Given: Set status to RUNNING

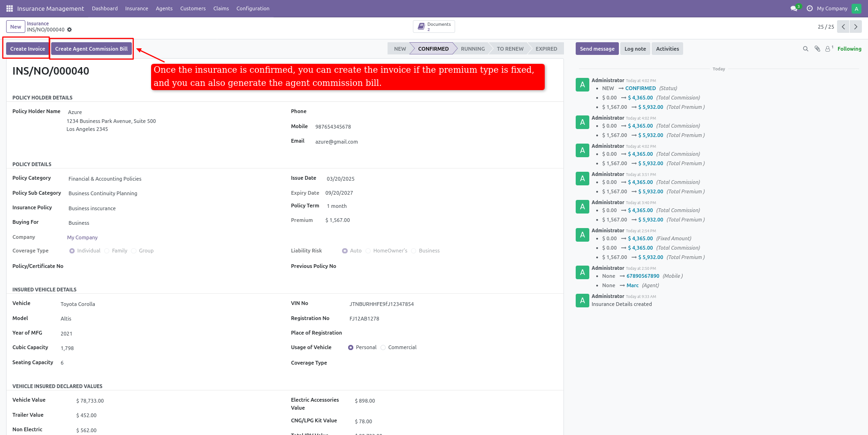Looking at the screenshot, I should coord(472,49).
